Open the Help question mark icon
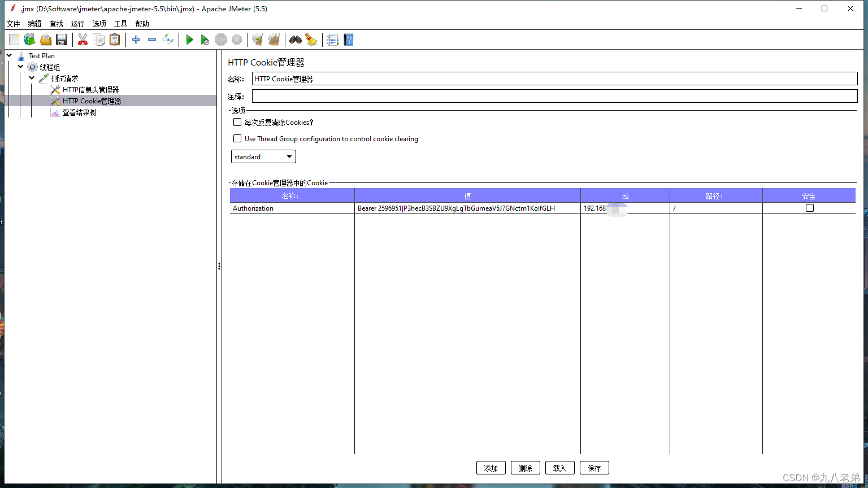 349,40
